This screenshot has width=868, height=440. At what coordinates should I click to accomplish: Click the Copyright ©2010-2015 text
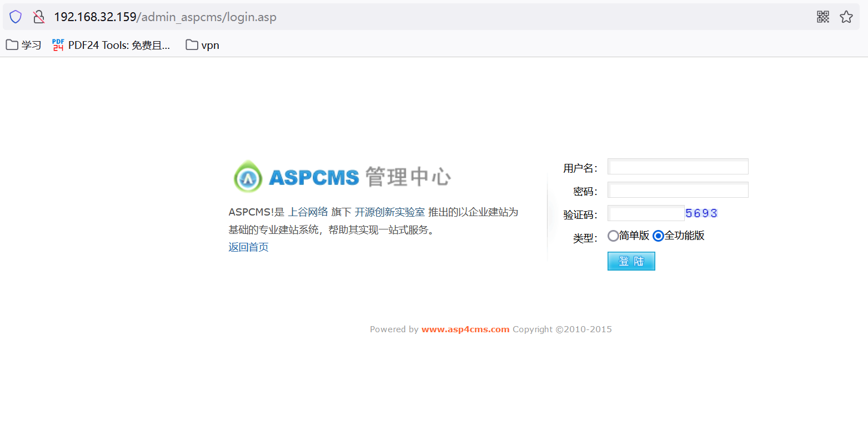pos(562,329)
